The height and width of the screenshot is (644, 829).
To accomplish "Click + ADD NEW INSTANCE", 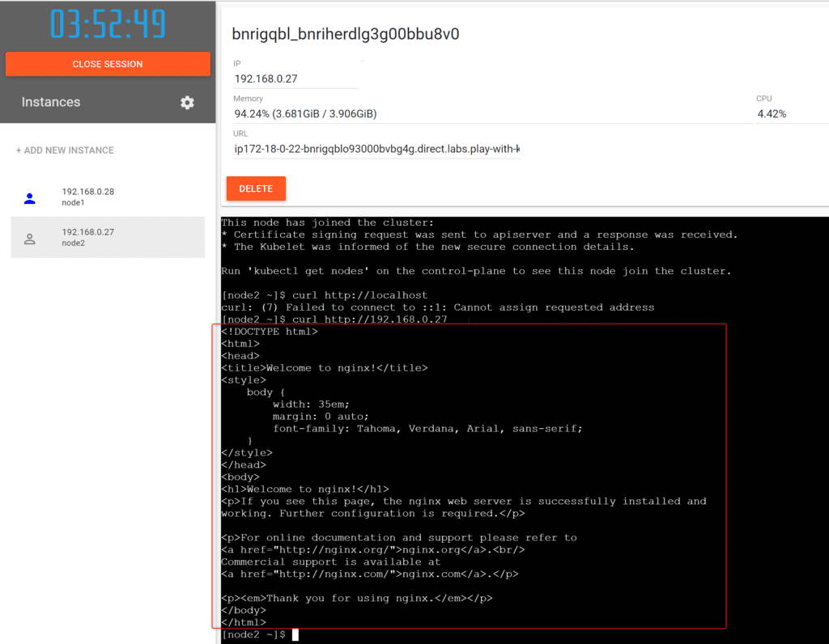I will (x=65, y=150).
